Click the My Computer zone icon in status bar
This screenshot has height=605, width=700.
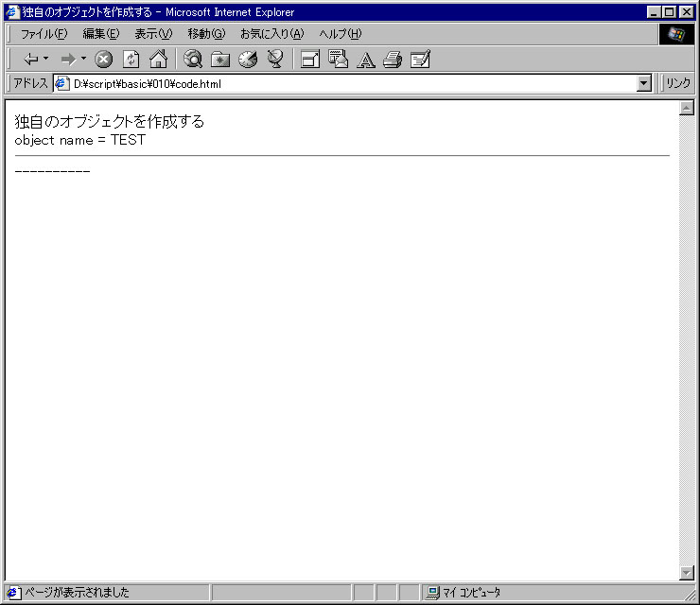click(432, 593)
